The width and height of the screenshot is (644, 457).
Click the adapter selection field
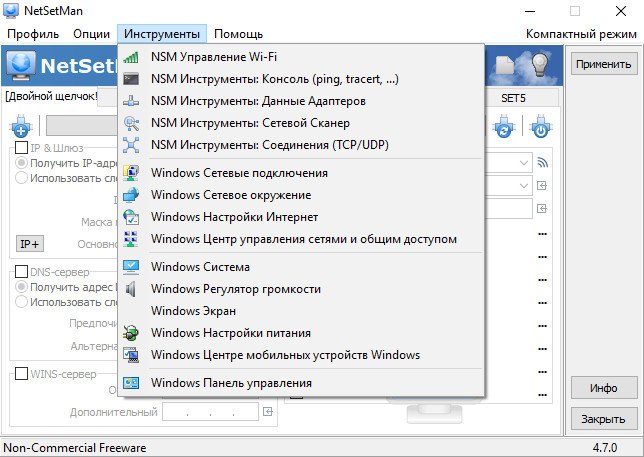82,126
